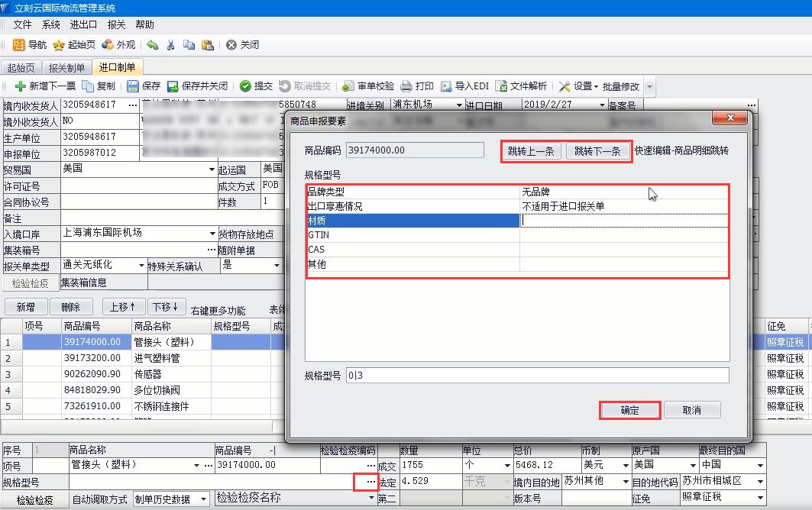Image resolution: width=812 pixels, height=510 pixels.
Task: Click the scissors cut icon
Action: [x=171, y=45]
